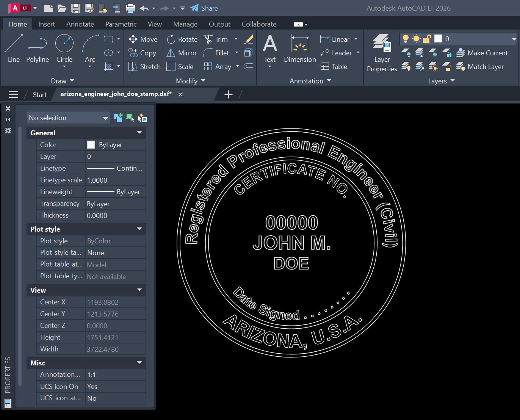Open the Manage ribbon tab
The width and height of the screenshot is (520, 420).
coord(185,24)
